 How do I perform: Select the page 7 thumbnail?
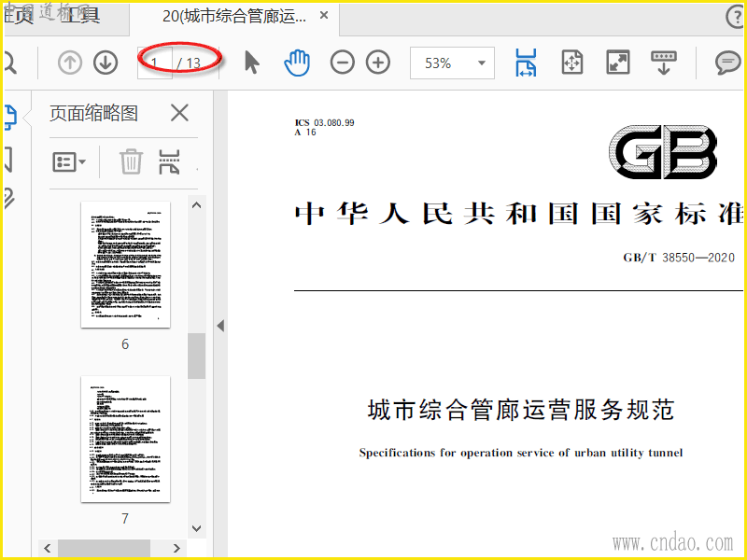coord(125,439)
